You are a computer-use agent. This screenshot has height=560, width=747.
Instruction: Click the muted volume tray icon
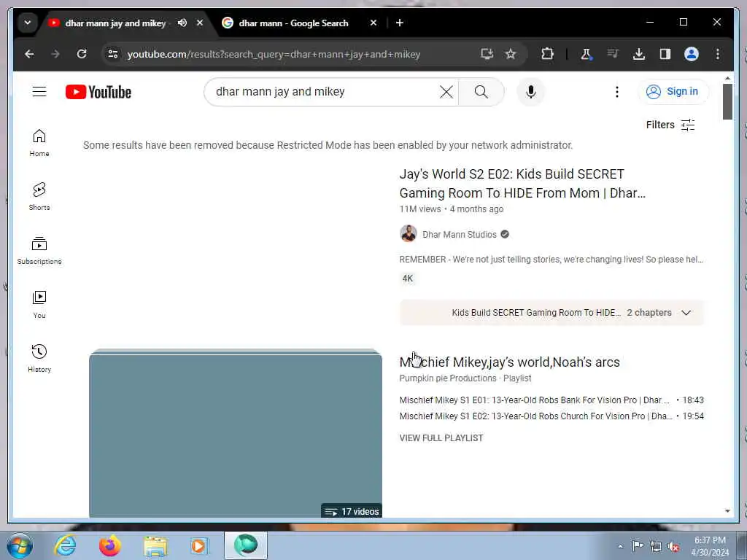coord(673,547)
